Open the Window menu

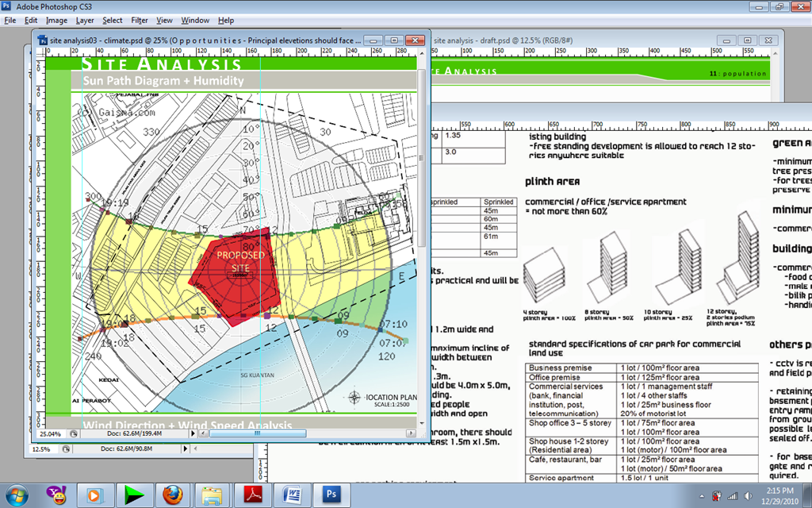click(195, 20)
